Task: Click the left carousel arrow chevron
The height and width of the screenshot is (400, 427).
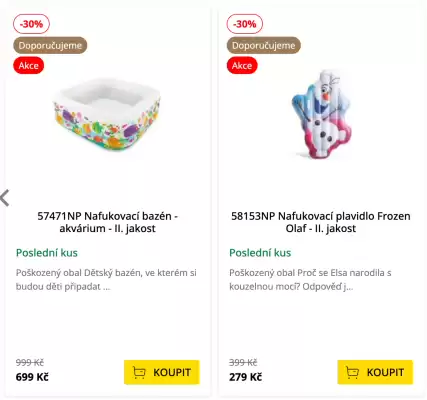Action: pos(5,198)
